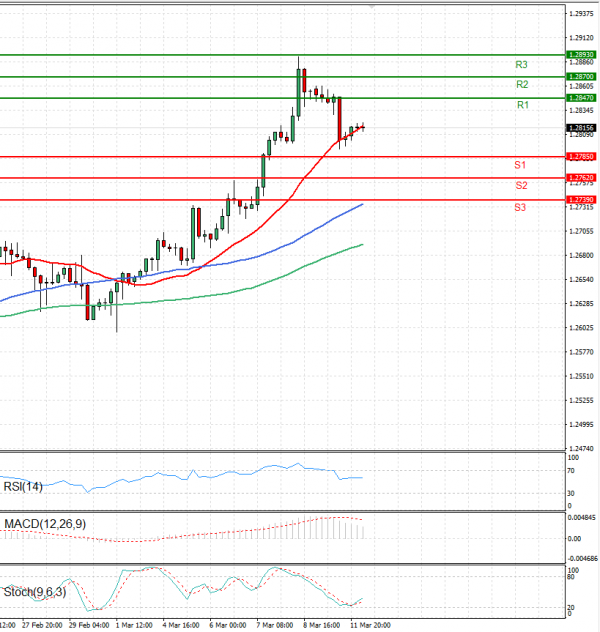Viewport: 600px width, 632px height.
Task: Click the 29 Feb 04:00 time label
Action: [x=89, y=625]
